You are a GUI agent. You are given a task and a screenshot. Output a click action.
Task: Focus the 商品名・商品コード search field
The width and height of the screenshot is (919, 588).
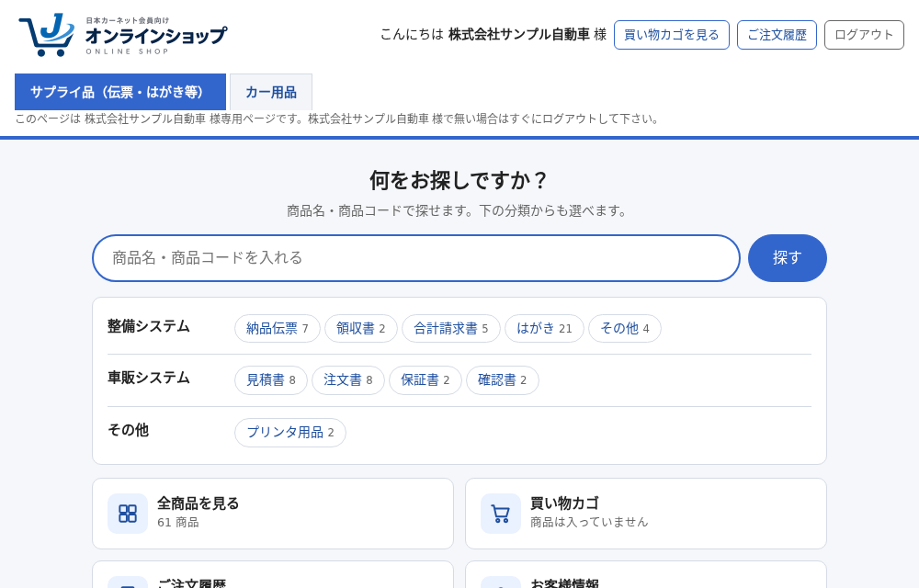(416, 258)
